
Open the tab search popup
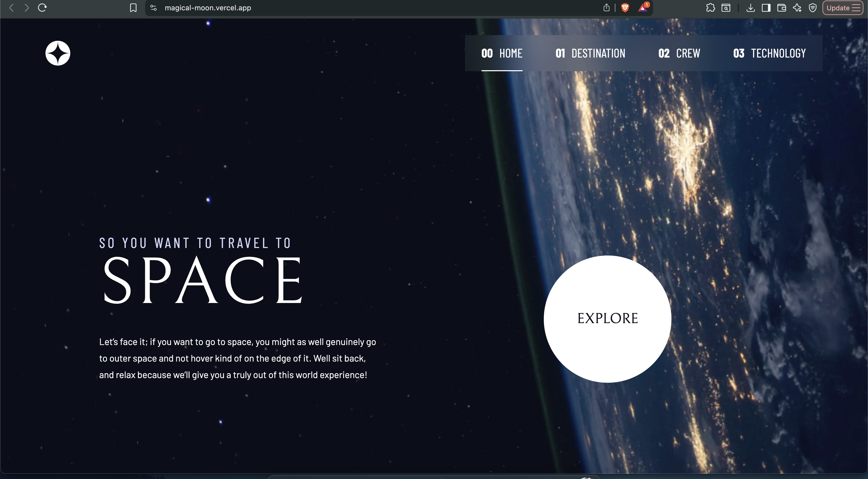click(x=726, y=7)
